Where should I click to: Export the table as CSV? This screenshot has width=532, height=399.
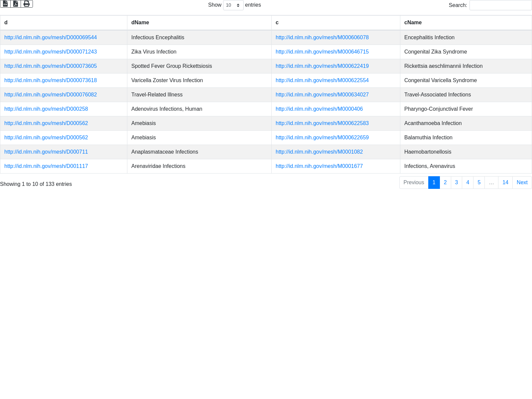pyautogui.click(x=5, y=4)
